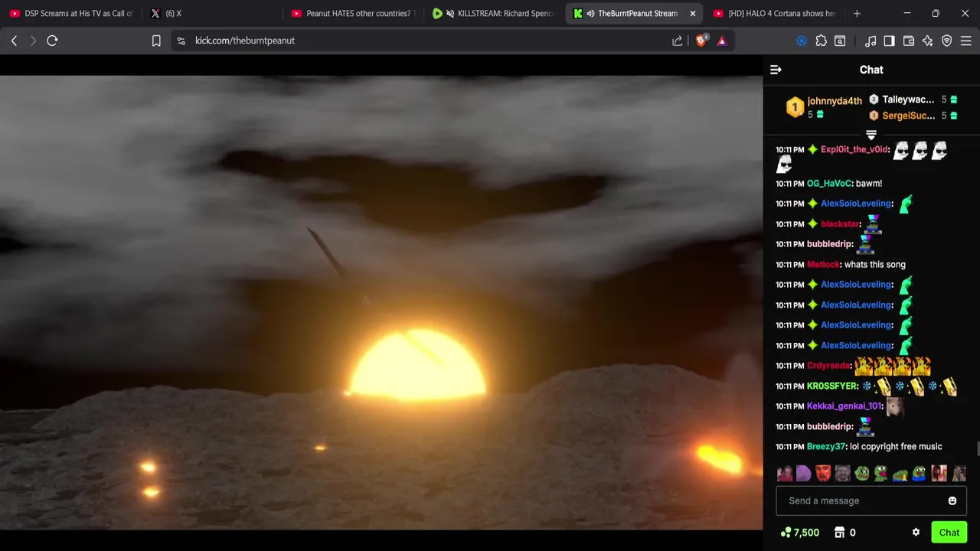Screen dimensions: 980x551
Task: Open johnnyda4th top gifter entry
Action: (824, 107)
